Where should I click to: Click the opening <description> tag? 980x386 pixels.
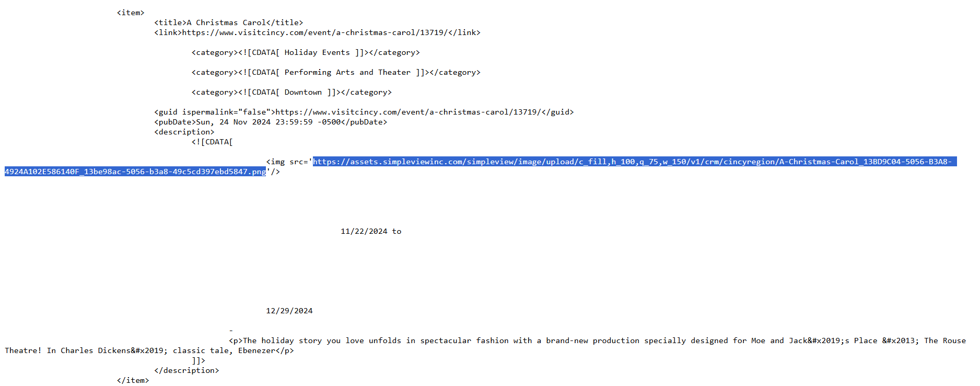tap(184, 132)
